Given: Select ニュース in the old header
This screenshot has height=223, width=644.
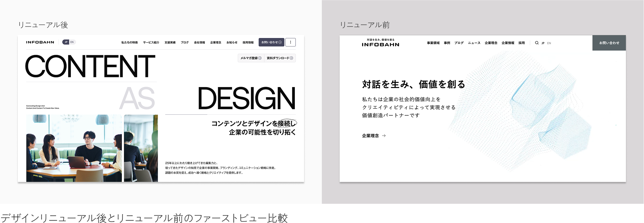Looking at the screenshot, I should tap(474, 43).
